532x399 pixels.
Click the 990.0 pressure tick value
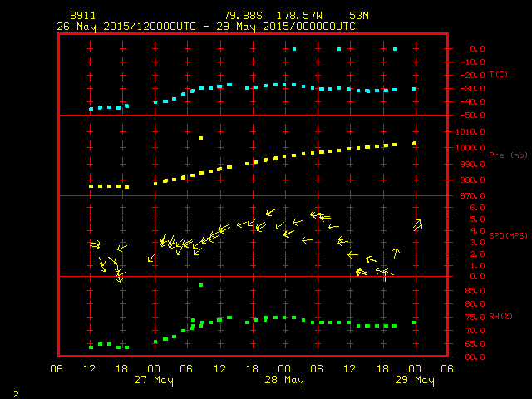click(475, 165)
